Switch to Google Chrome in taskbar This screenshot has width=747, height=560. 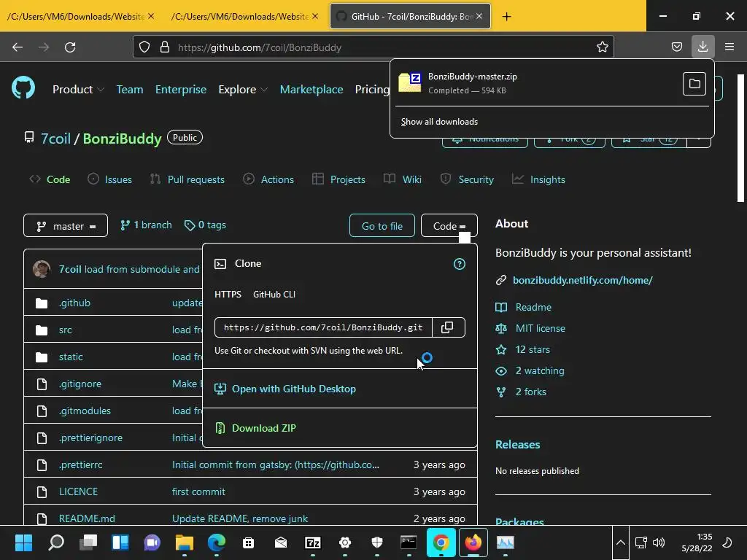tap(441, 542)
